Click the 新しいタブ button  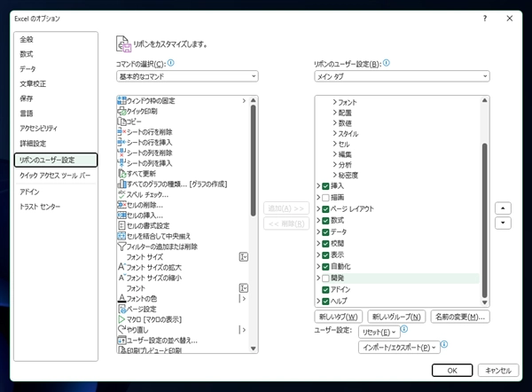click(x=339, y=317)
